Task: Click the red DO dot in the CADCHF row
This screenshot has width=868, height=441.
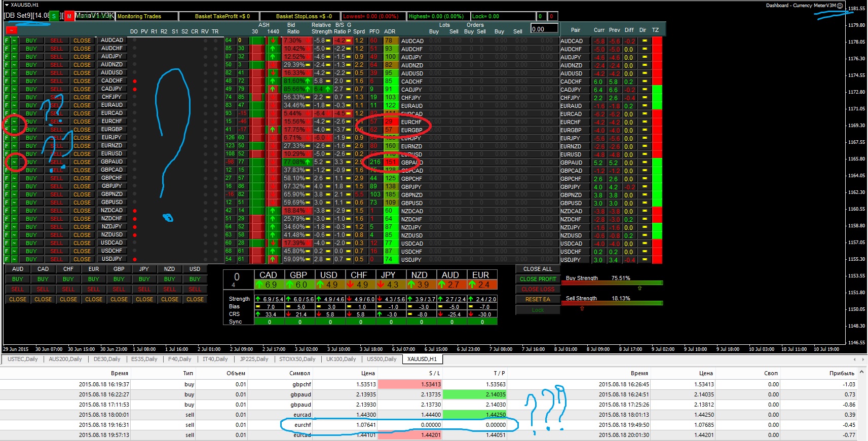Action: [x=135, y=81]
